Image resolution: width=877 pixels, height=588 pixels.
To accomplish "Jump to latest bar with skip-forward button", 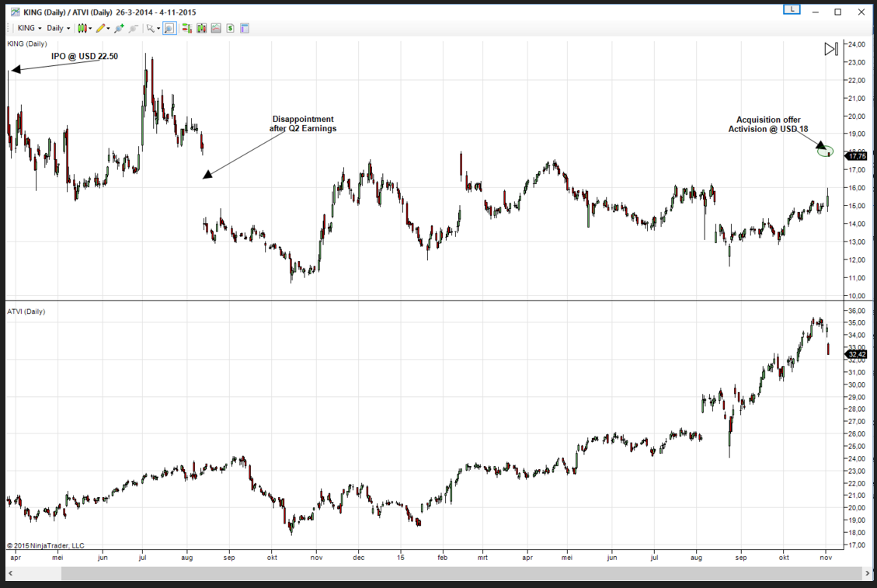I will coord(830,50).
